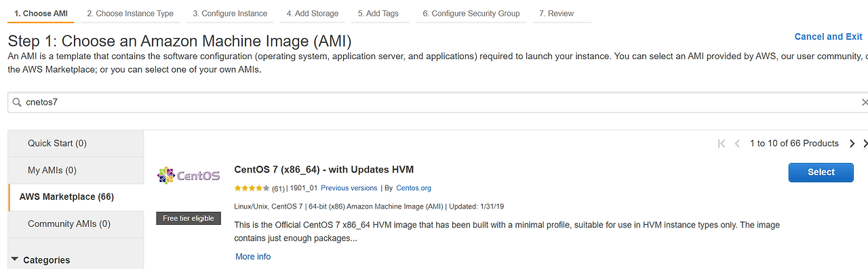Click the Cancel and Exit link
868x269 pixels.
tap(829, 37)
